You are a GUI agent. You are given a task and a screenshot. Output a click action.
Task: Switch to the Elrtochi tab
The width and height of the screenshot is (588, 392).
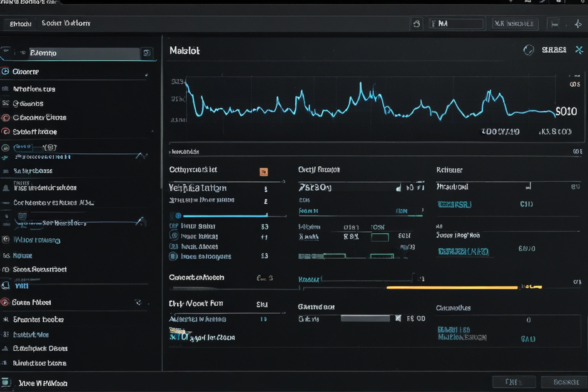(x=20, y=24)
